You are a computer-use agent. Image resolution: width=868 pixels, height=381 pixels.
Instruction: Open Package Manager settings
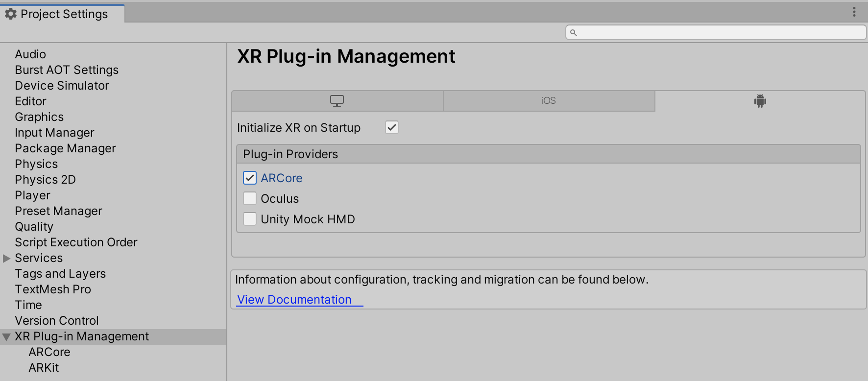point(65,148)
